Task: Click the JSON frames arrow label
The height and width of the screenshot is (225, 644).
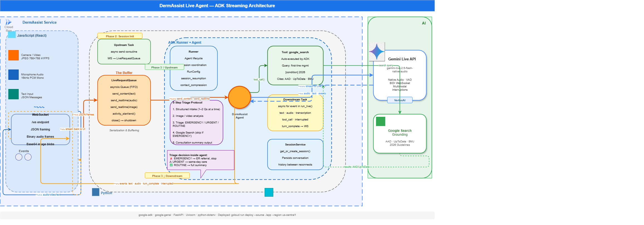Action: (84, 115)
